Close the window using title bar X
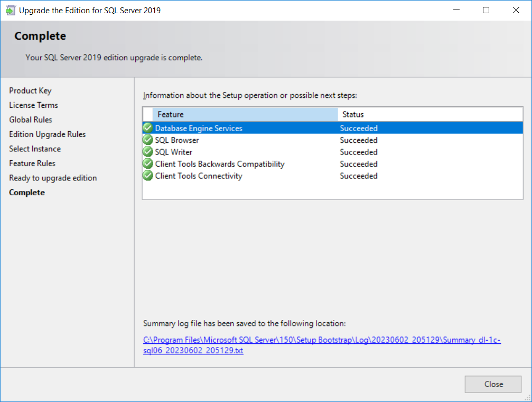Viewport: 532px width, 402px height. tap(516, 10)
